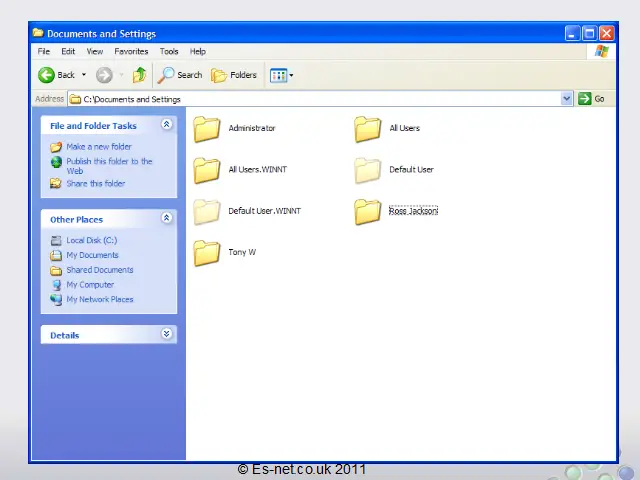Select the Default User.WINNT folder icon
This screenshot has width=640, height=480.
point(207,212)
